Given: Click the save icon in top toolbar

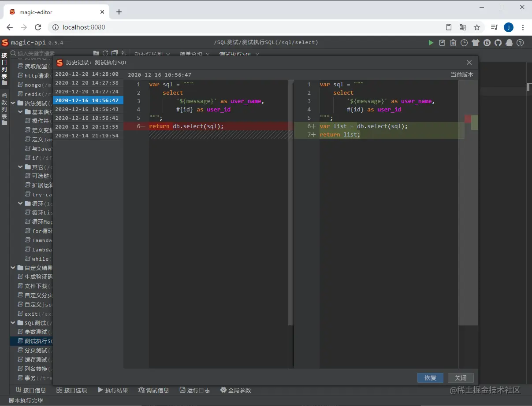Looking at the screenshot, I should [442, 43].
